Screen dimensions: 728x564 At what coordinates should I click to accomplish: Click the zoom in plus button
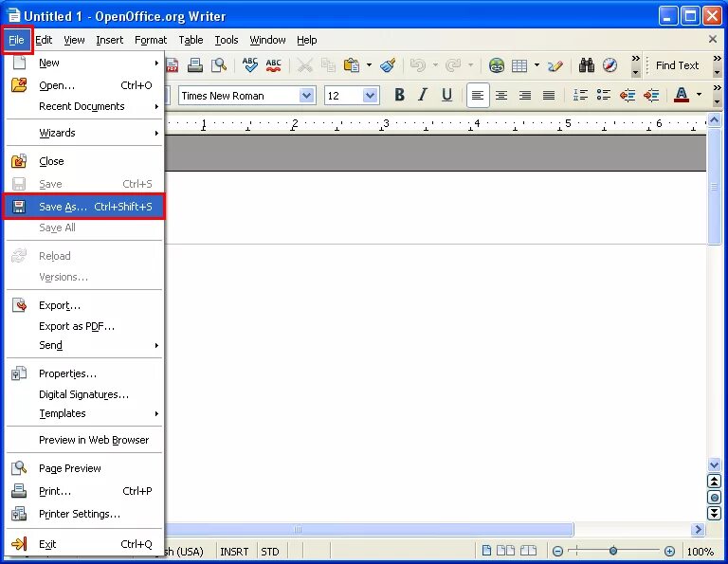pyautogui.click(x=669, y=552)
